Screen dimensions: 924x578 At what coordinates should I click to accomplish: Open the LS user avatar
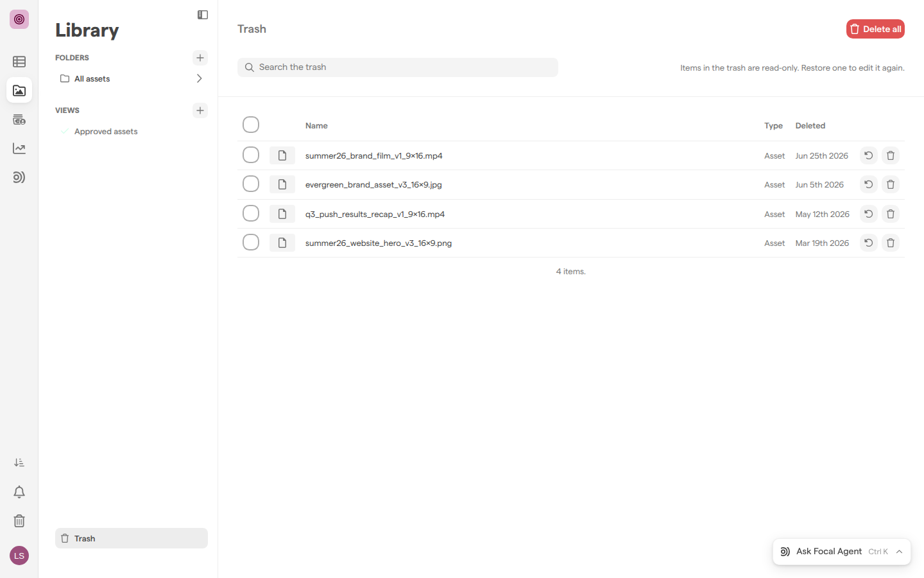coord(19,556)
